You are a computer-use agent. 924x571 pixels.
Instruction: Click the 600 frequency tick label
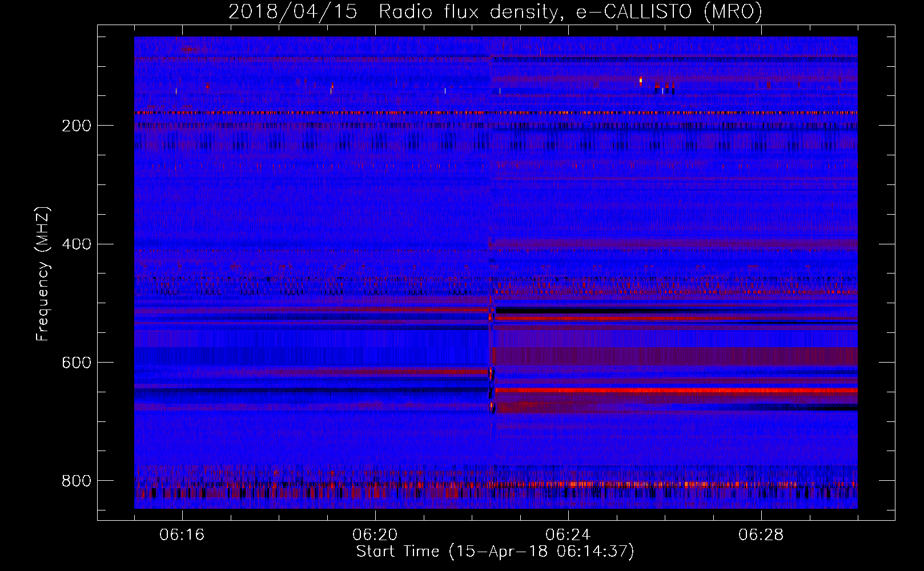[x=77, y=363]
